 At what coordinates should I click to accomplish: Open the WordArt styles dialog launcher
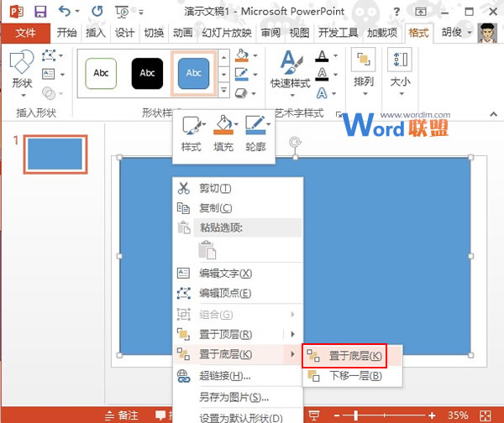click(338, 114)
